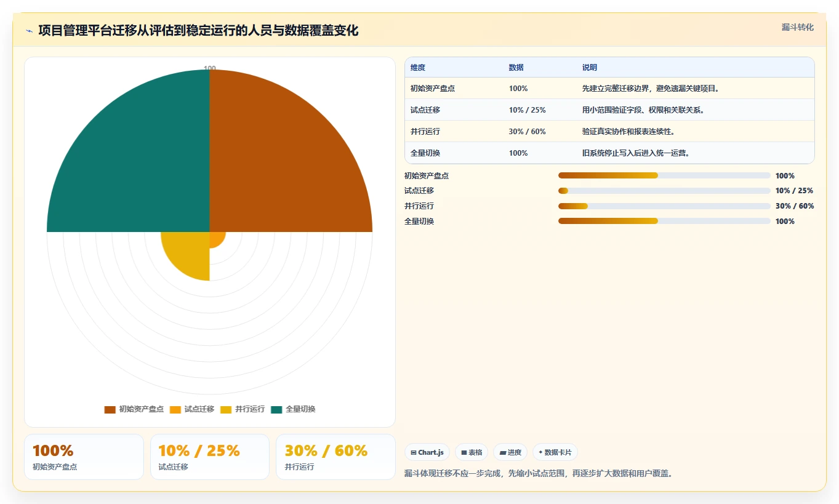This screenshot has height=504, width=839.
Task: Click the footer note starting 漏斗体现迁移
Action: pyautogui.click(x=540, y=474)
